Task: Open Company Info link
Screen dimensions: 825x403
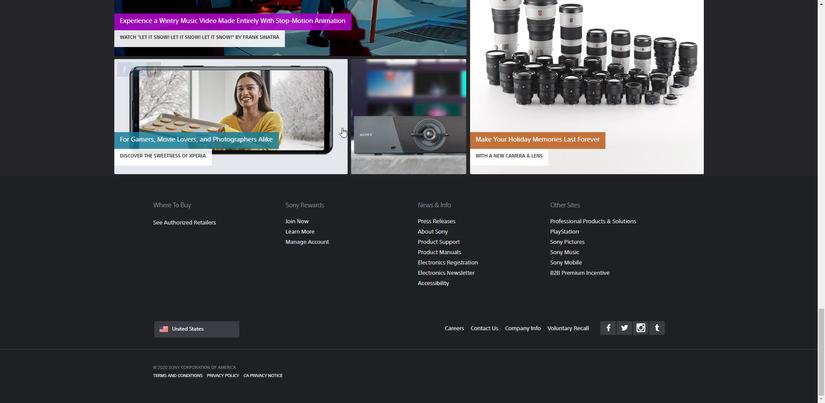Action: point(522,328)
